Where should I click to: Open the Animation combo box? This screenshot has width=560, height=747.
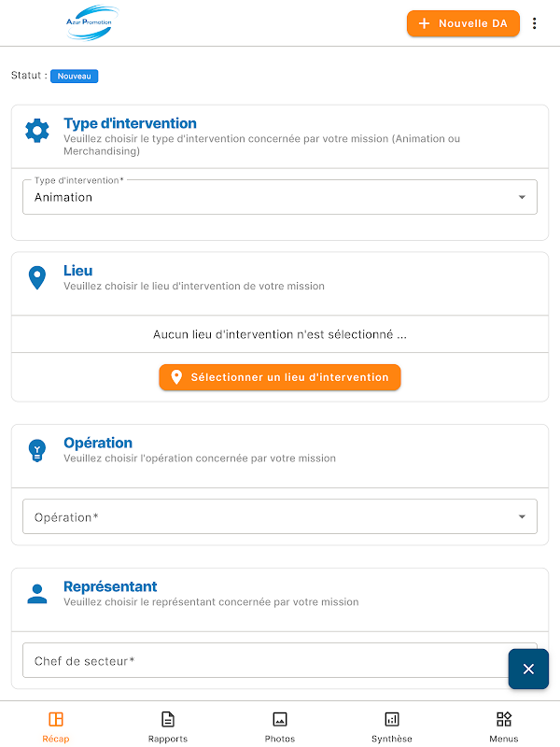[280, 197]
